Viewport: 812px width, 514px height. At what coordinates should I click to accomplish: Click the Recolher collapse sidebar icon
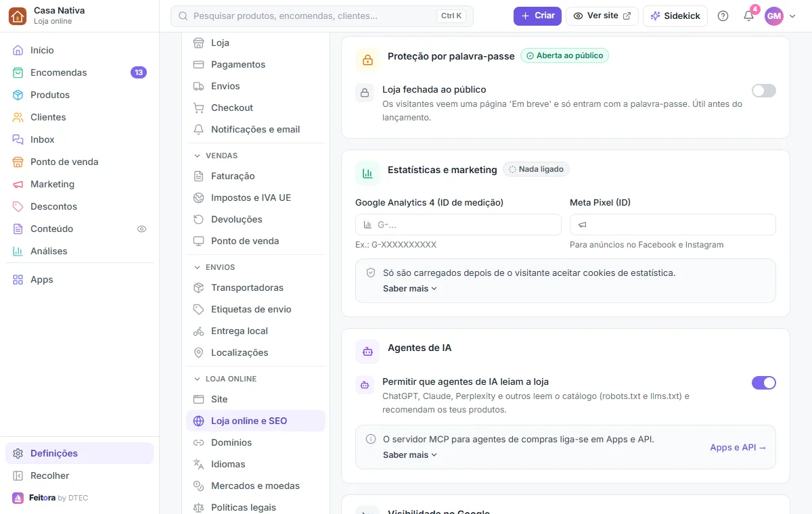(18, 475)
